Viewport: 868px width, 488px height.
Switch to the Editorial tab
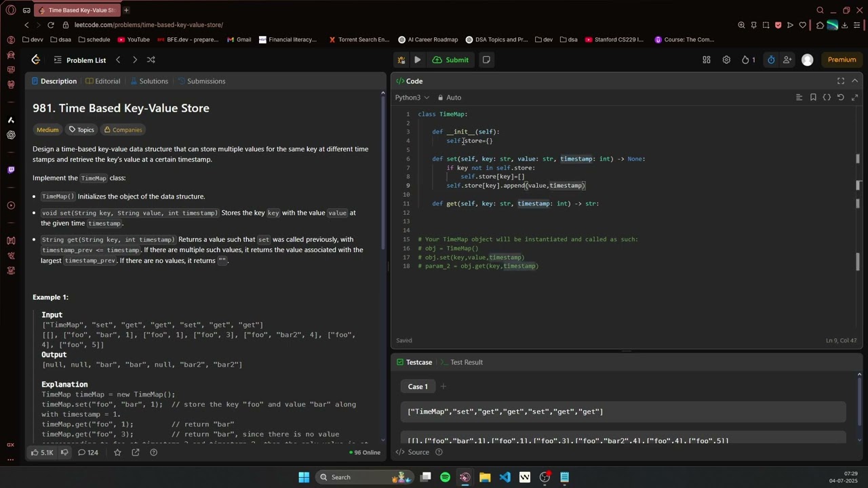pyautogui.click(x=103, y=81)
